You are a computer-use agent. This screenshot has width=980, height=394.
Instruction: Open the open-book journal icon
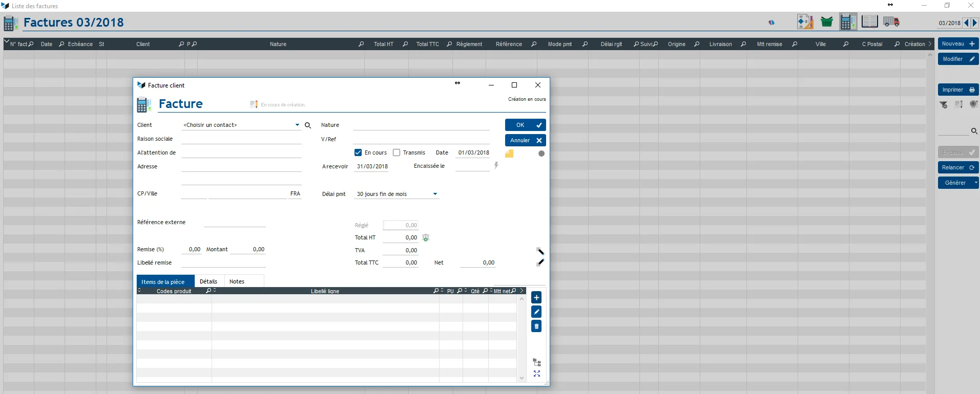(869, 21)
